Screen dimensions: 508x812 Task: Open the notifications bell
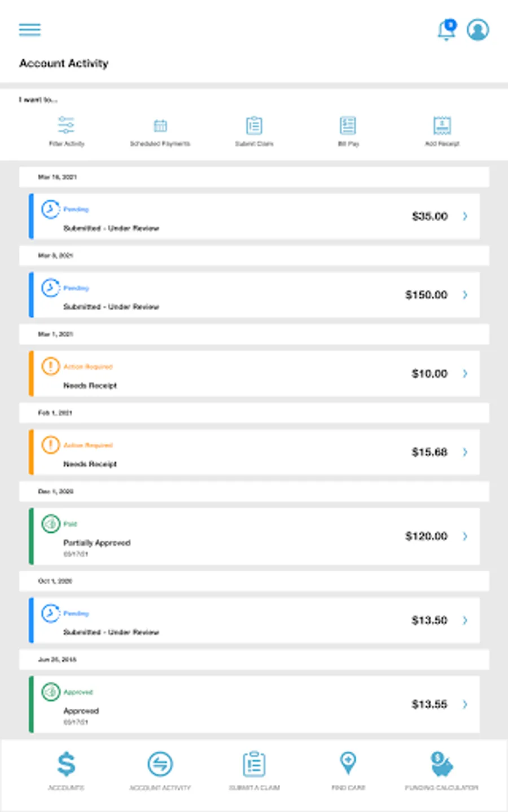coord(446,30)
